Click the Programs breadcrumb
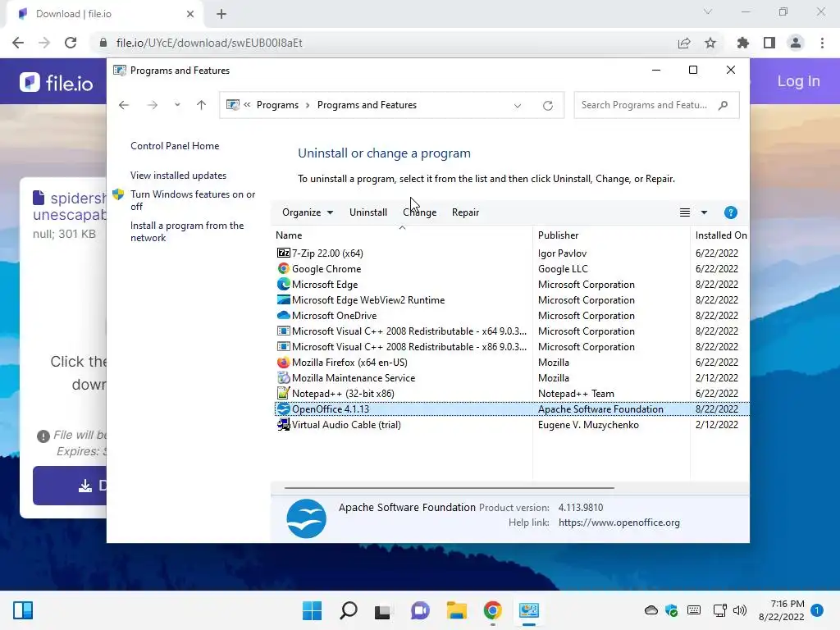 (277, 105)
